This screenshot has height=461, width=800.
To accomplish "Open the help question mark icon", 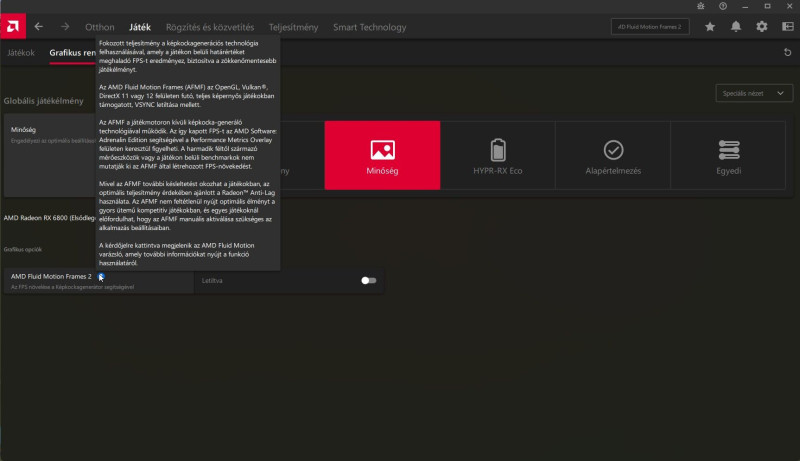I will [x=723, y=6].
